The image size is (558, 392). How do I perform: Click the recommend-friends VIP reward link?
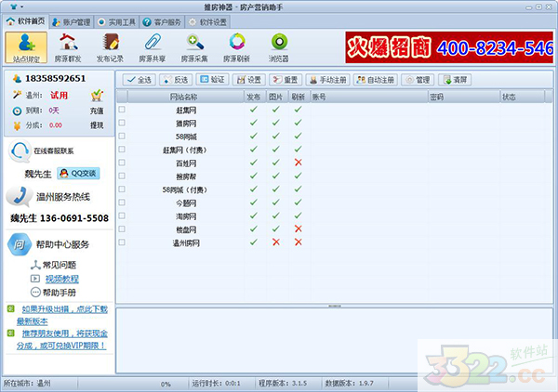[x=62, y=339]
